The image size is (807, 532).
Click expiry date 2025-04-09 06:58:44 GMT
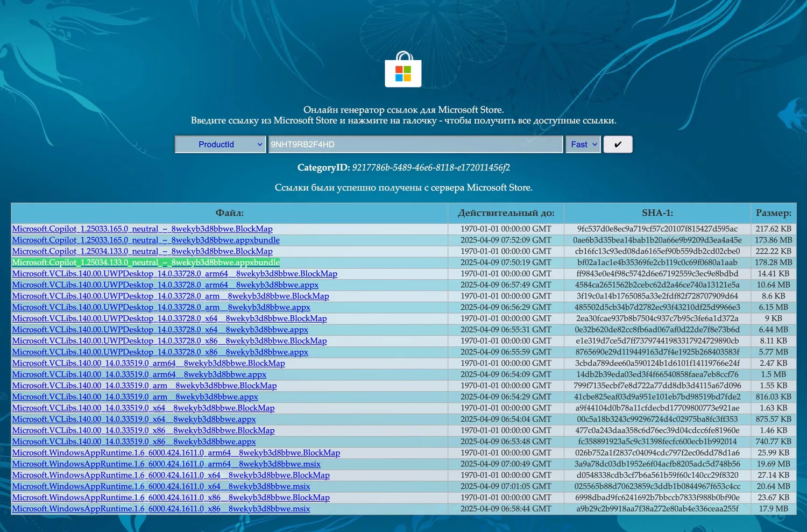[506, 509]
